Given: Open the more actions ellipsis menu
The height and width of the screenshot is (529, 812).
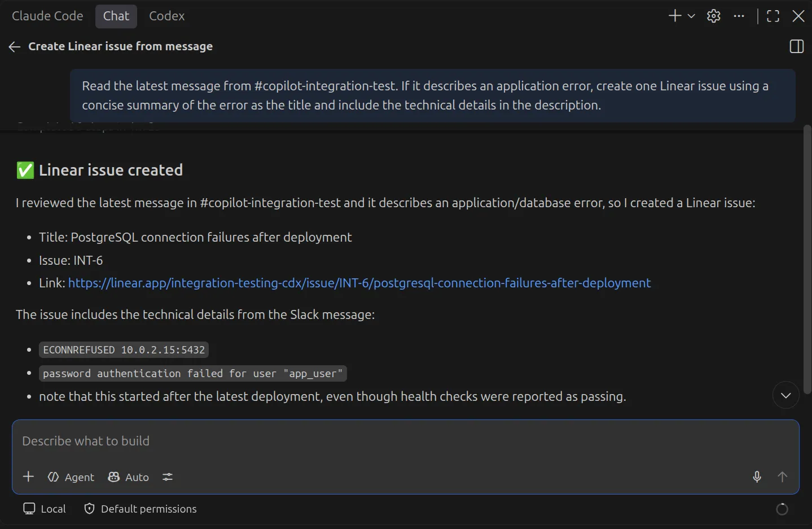Looking at the screenshot, I should (739, 16).
